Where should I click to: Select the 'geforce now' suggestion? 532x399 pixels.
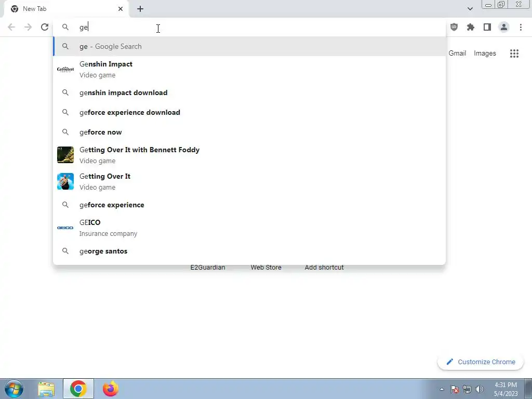(249, 132)
